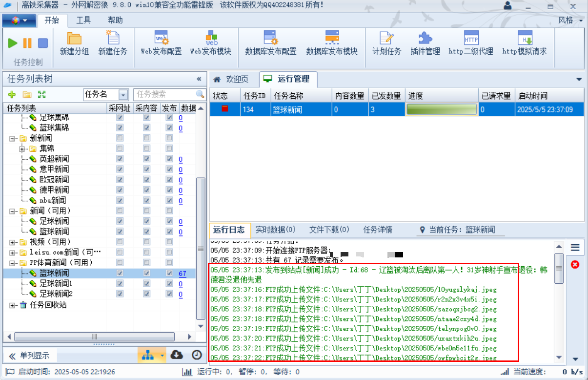Pause the running task with orange pause icon

(27, 43)
